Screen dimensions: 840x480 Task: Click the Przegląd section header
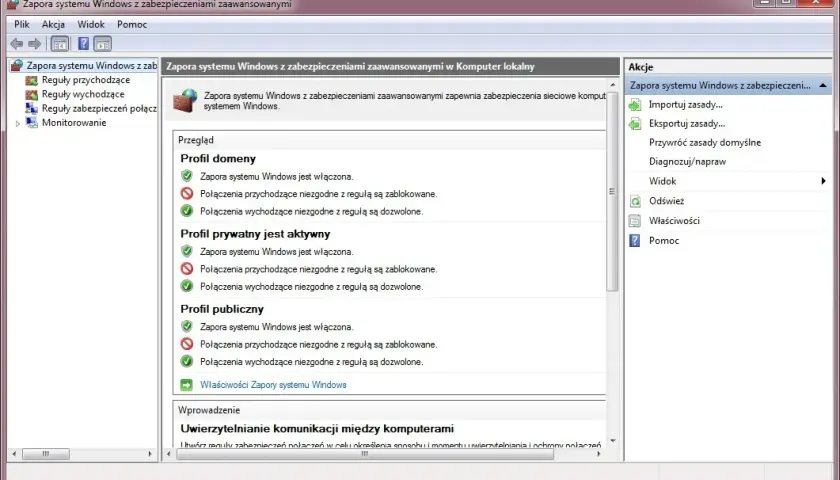pyautogui.click(x=389, y=140)
